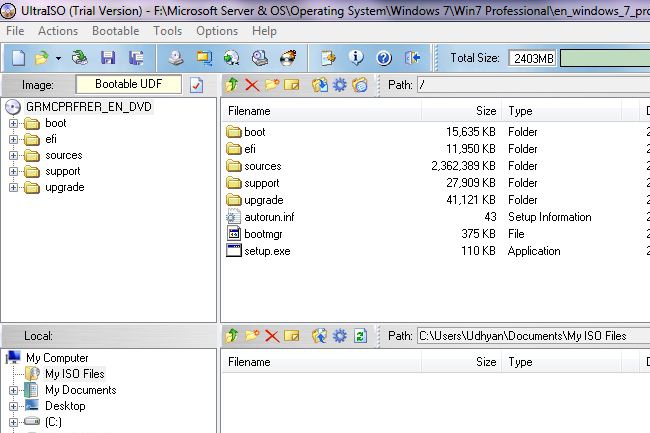650x433 pixels.
Task: Create new folder in the Local pane
Action: click(x=252, y=336)
